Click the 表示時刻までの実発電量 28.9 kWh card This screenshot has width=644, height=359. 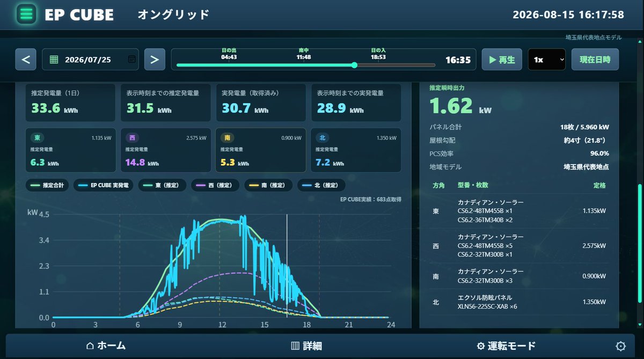[x=356, y=102]
